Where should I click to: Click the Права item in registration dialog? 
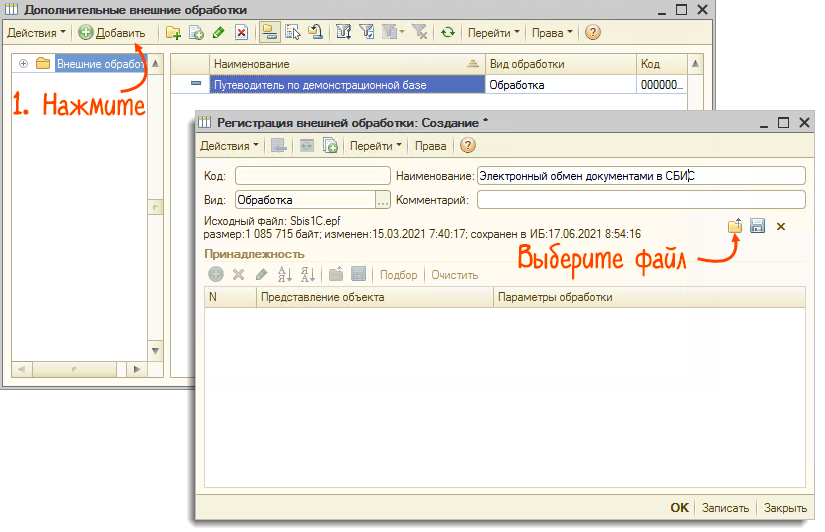coord(430,146)
